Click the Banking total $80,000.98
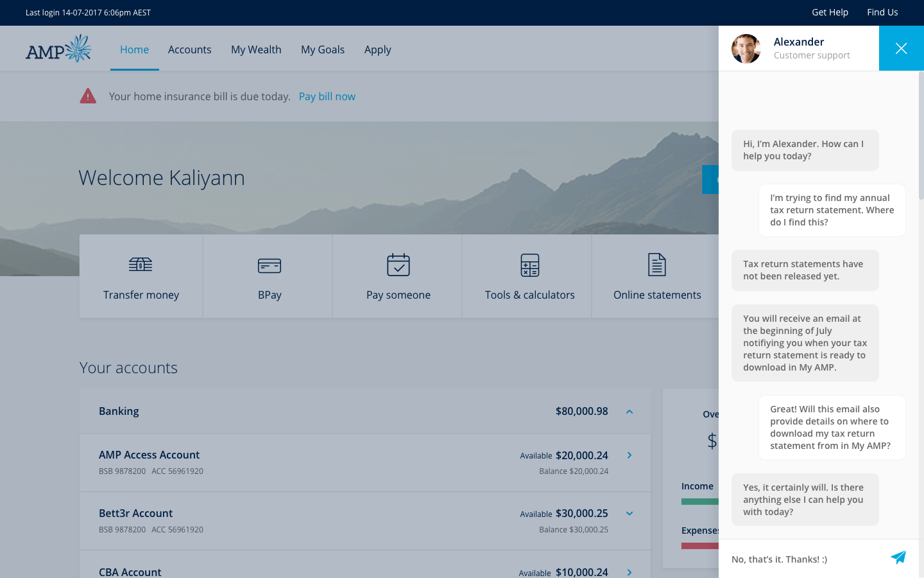This screenshot has width=924, height=578. [x=582, y=411]
